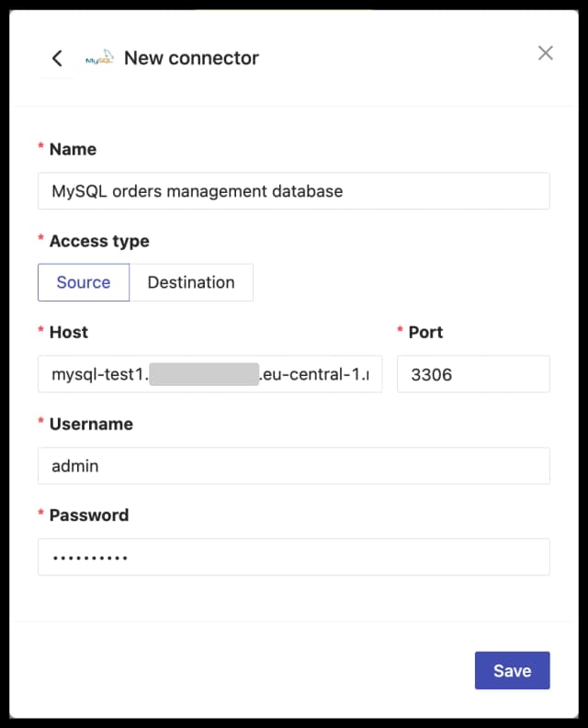The width and height of the screenshot is (588, 728).
Task: Select Source access type
Action: (x=84, y=282)
